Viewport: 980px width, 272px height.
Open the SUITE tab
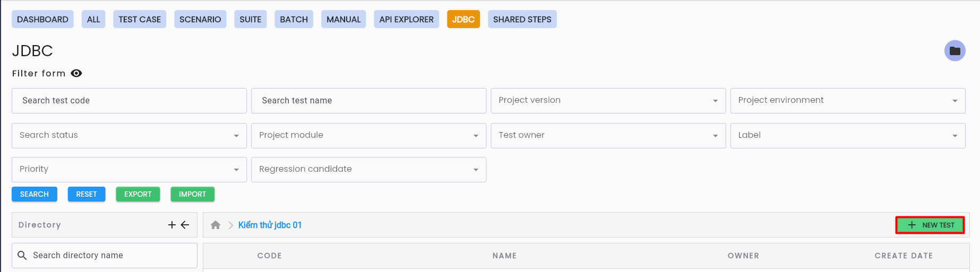click(251, 19)
